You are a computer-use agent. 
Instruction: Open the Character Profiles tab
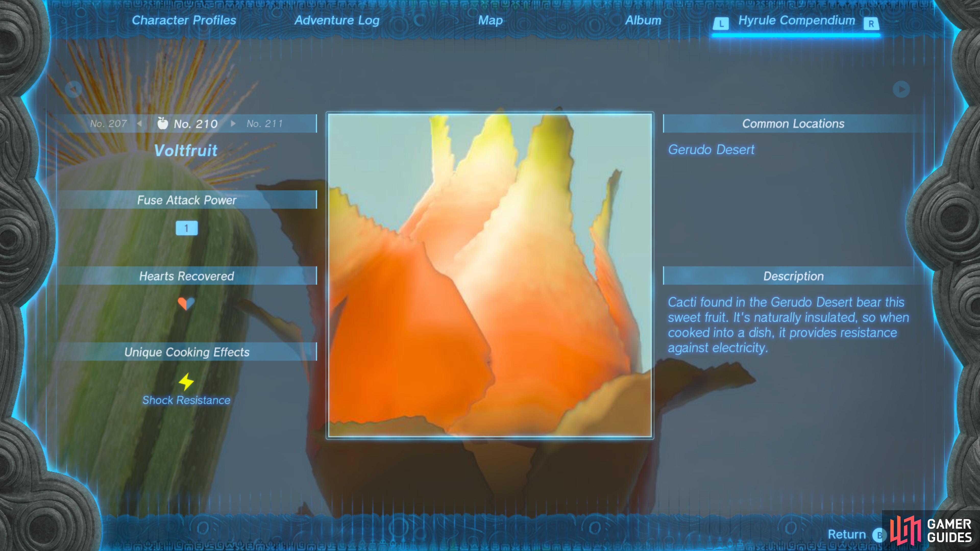click(184, 20)
